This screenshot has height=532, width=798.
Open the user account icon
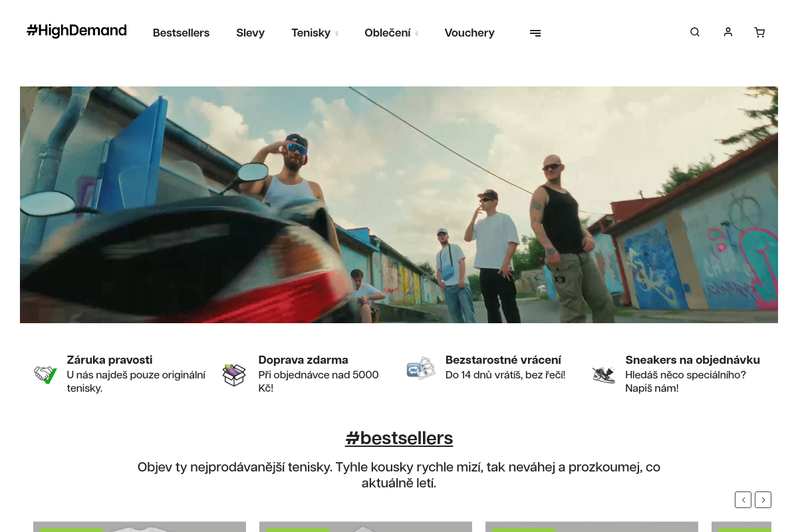[728, 32]
